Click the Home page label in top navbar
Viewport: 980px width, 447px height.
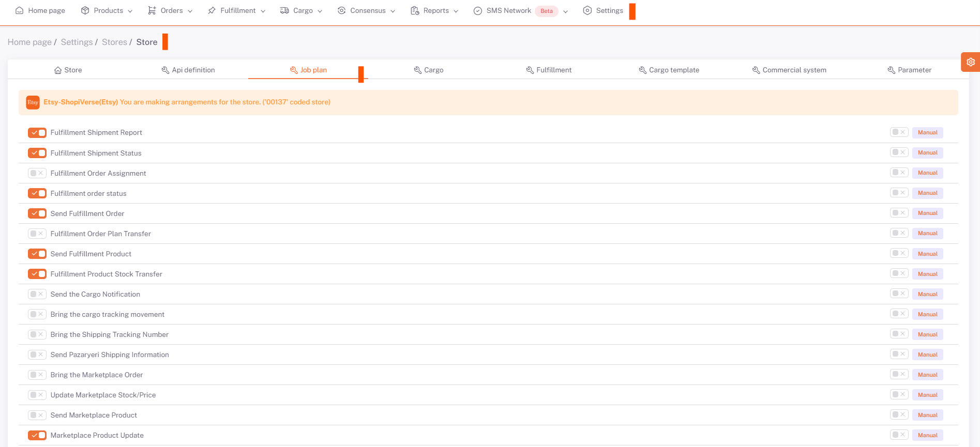tap(47, 10)
